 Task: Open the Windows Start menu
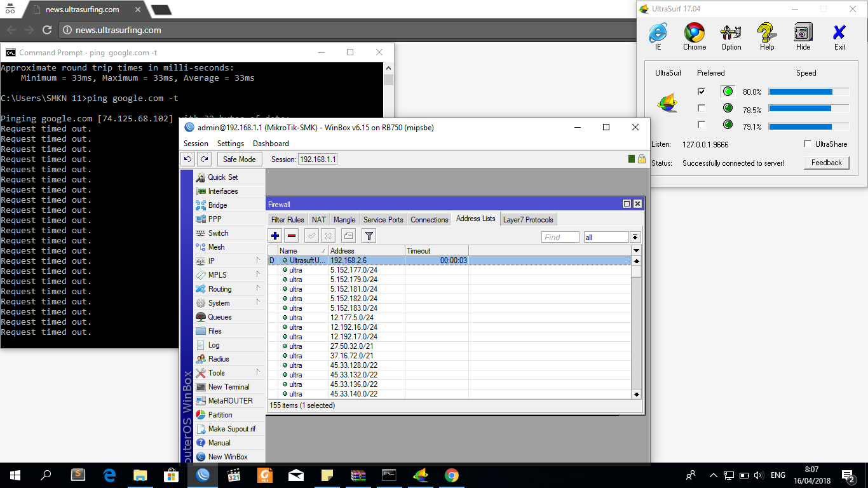[x=15, y=475]
